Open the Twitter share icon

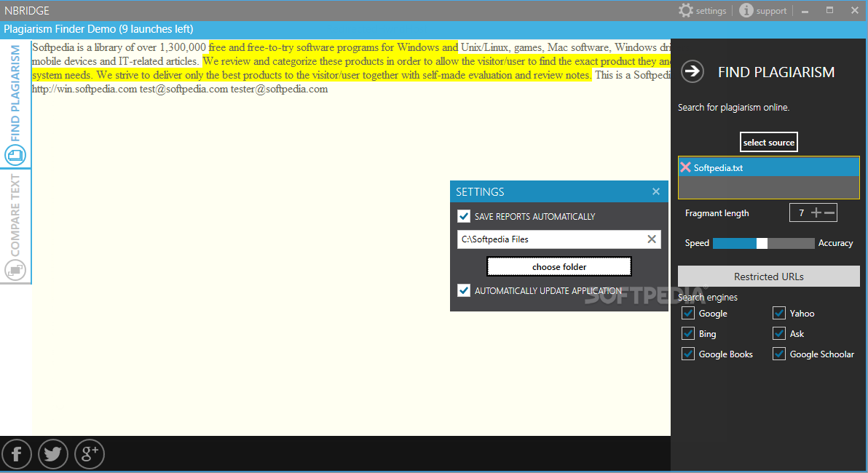53,454
